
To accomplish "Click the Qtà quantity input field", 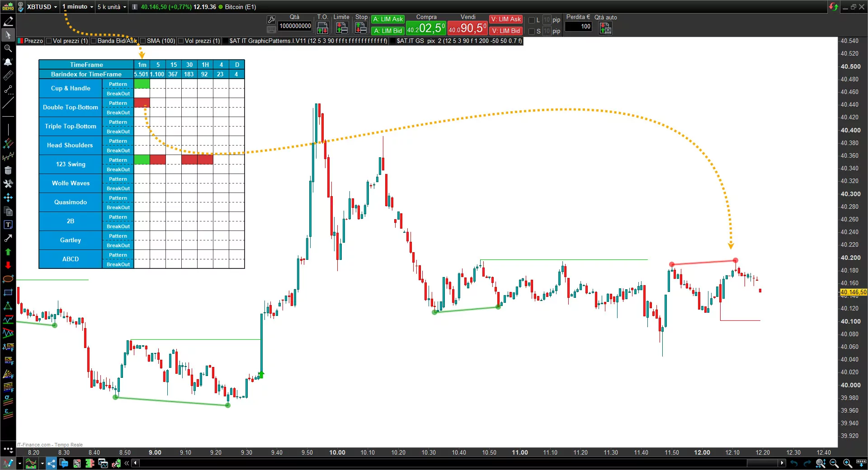I will pyautogui.click(x=295, y=26).
